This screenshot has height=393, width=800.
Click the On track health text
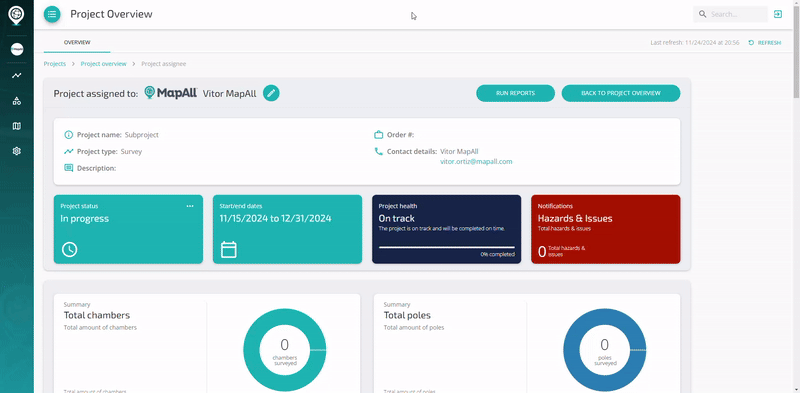point(397,218)
